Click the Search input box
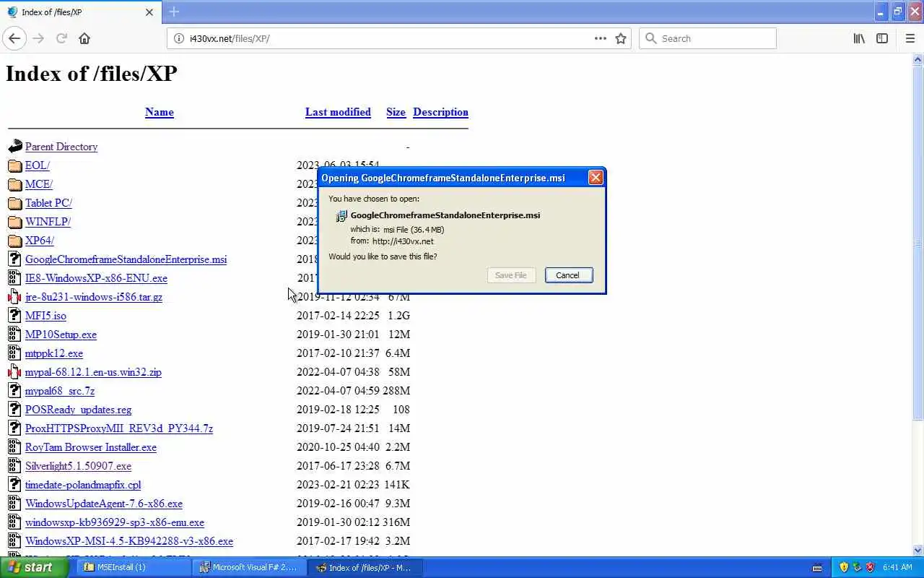The height and width of the screenshot is (578, 924). point(707,38)
